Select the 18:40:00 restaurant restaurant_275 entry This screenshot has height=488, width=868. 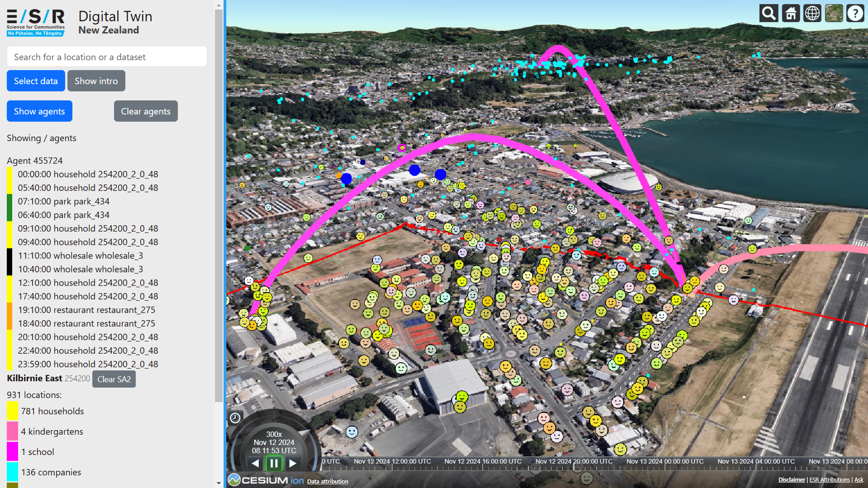(x=86, y=324)
